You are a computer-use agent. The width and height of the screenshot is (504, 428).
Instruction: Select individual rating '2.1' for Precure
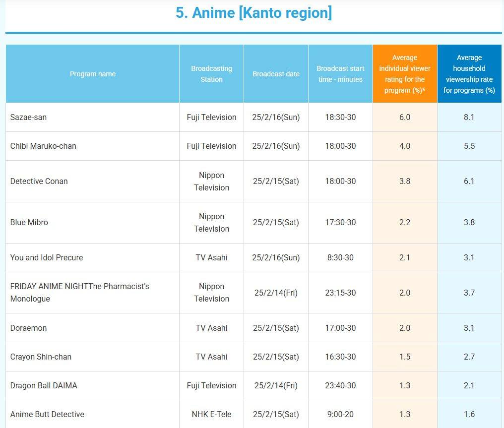pyautogui.click(x=405, y=258)
